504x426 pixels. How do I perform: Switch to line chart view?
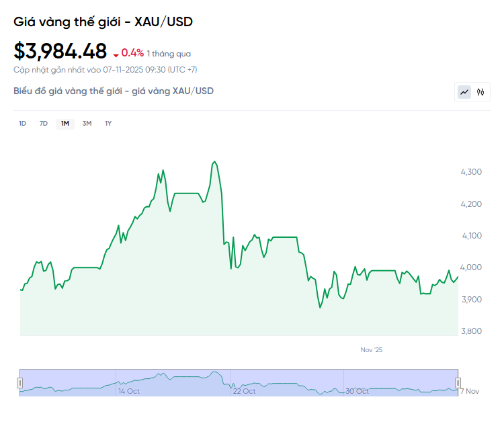coord(464,92)
